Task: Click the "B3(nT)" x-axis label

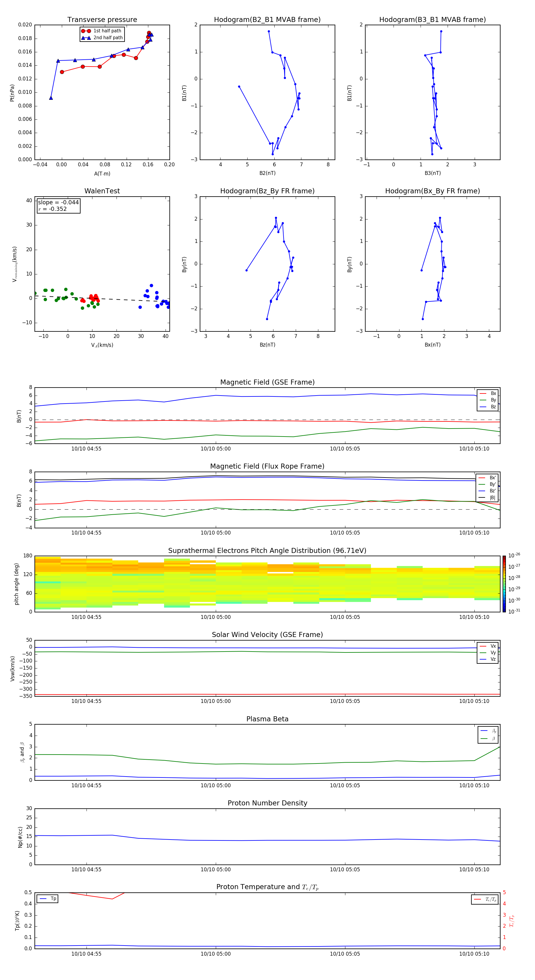Action: (432, 173)
